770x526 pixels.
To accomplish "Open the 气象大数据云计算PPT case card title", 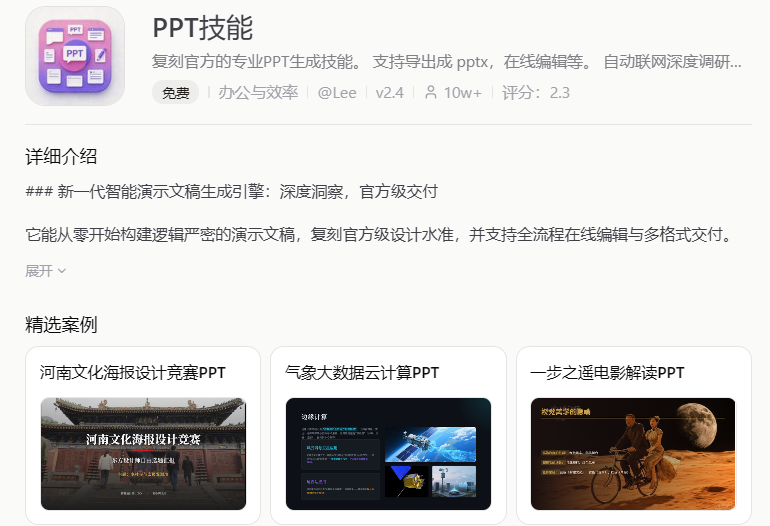I will tap(362, 373).
